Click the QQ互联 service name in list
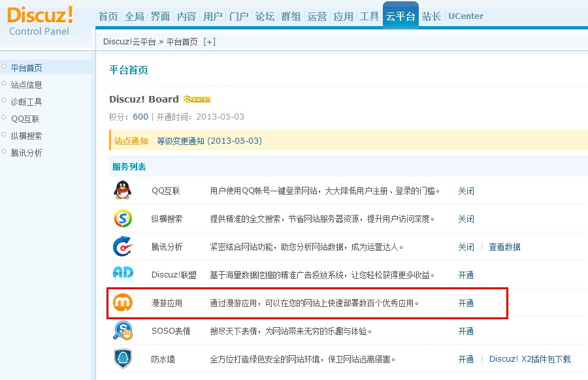This screenshot has height=380, width=588. pos(166,191)
